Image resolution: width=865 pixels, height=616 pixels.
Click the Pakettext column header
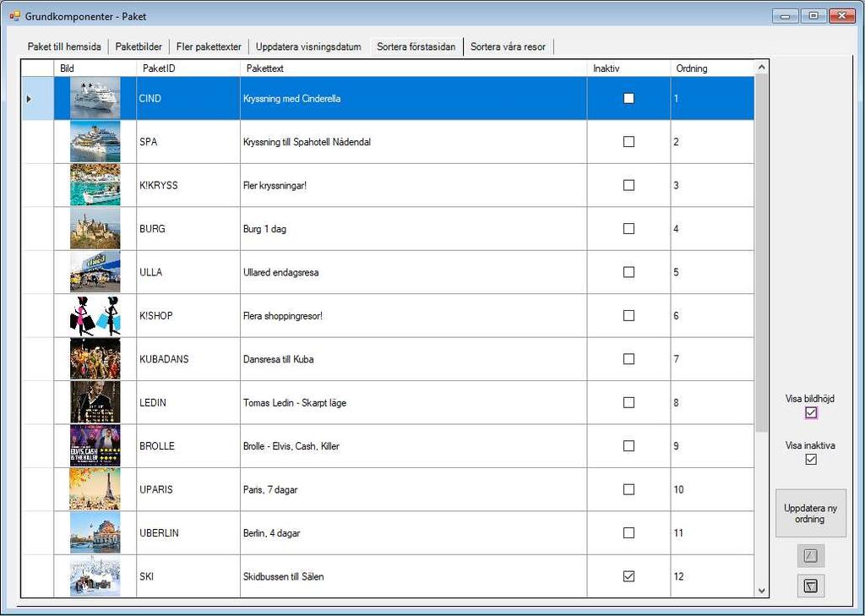click(413, 68)
